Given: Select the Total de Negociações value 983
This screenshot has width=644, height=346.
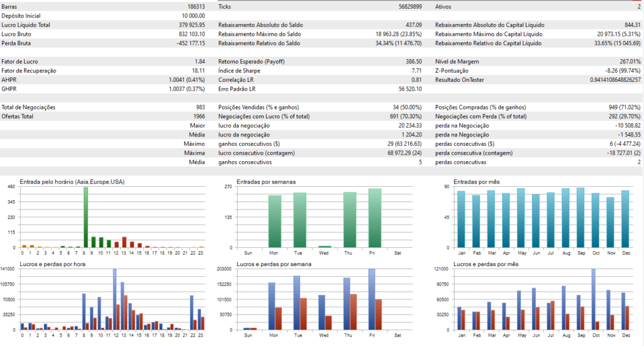Looking at the screenshot, I should pos(201,108).
